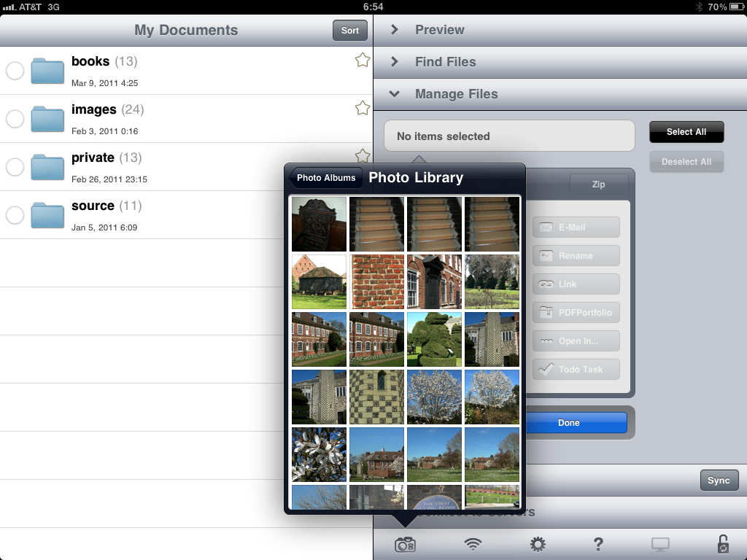Tap the Sort button
The width and height of the screenshot is (747, 560).
point(350,30)
